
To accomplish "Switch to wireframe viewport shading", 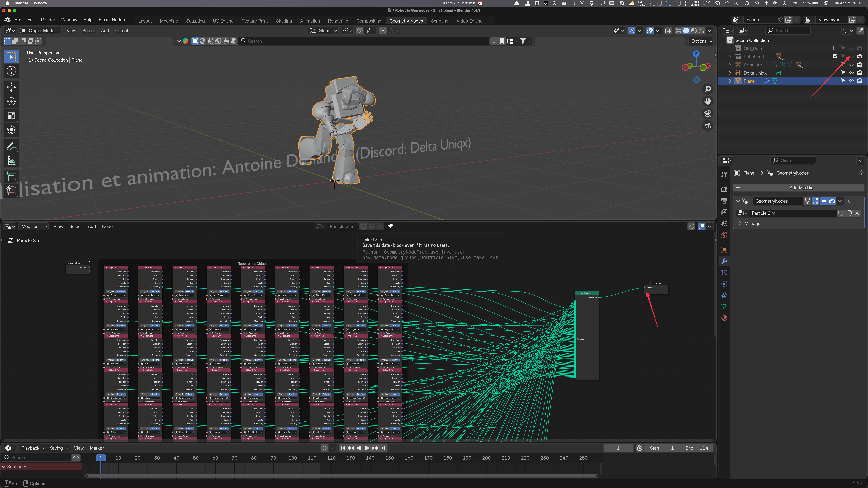I will click(678, 31).
